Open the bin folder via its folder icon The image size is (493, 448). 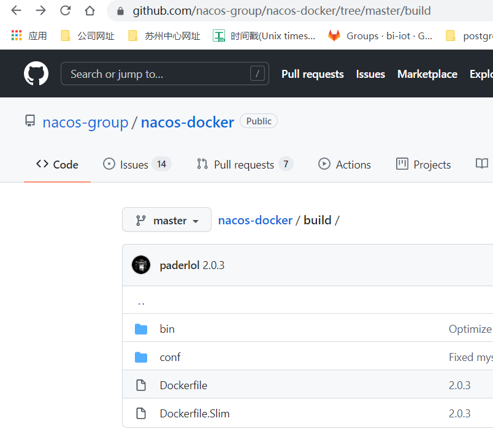coord(141,329)
